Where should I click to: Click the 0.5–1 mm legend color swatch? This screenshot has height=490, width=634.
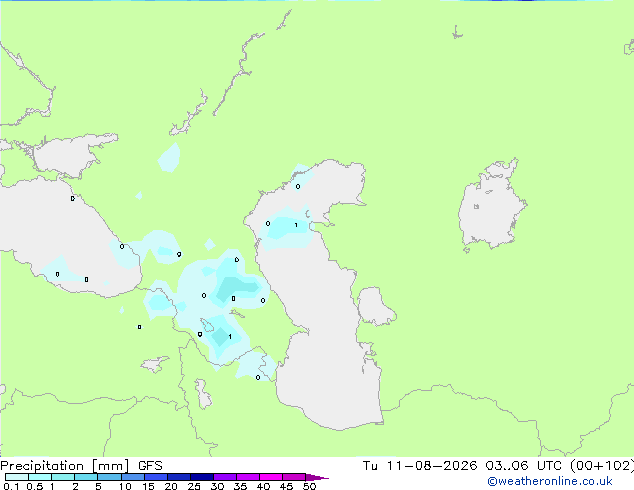40,477
